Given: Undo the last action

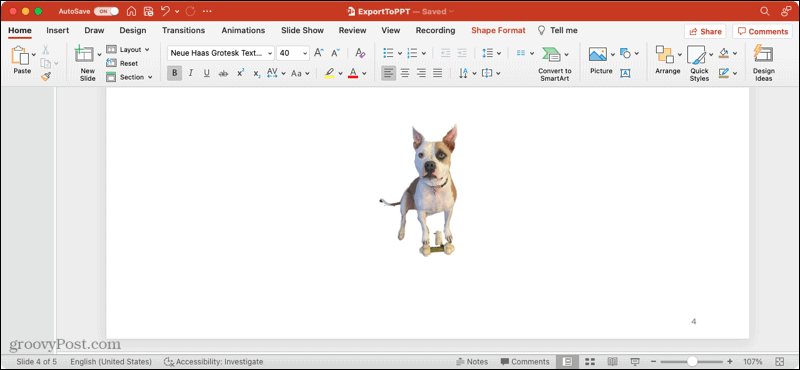Looking at the screenshot, I should (165, 11).
